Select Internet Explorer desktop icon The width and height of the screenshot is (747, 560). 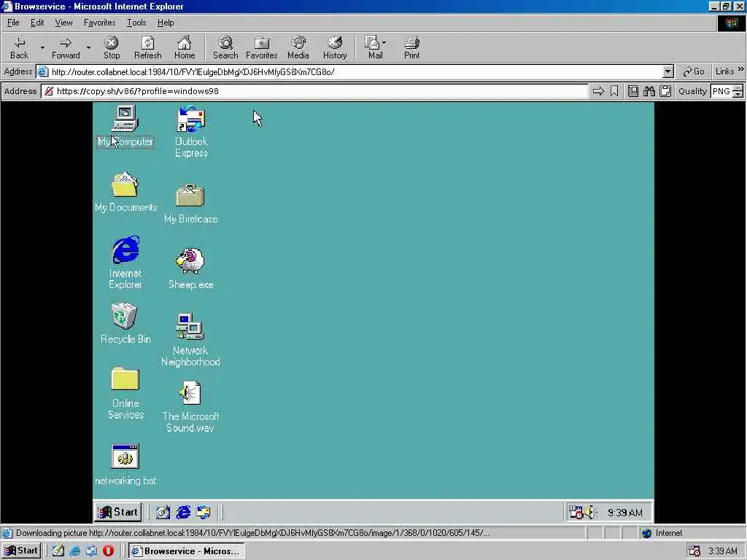125,262
